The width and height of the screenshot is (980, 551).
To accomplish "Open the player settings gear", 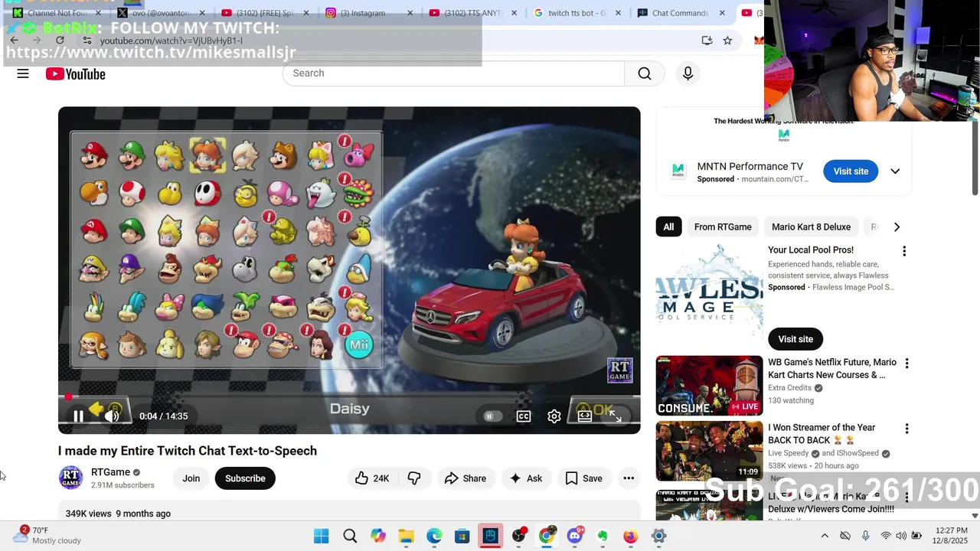I will [x=554, y=416].
